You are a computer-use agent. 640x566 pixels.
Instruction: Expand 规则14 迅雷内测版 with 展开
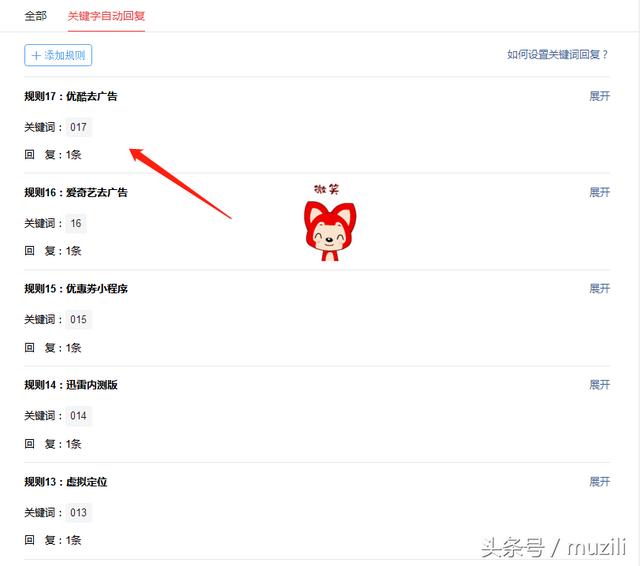click(599, 384)
